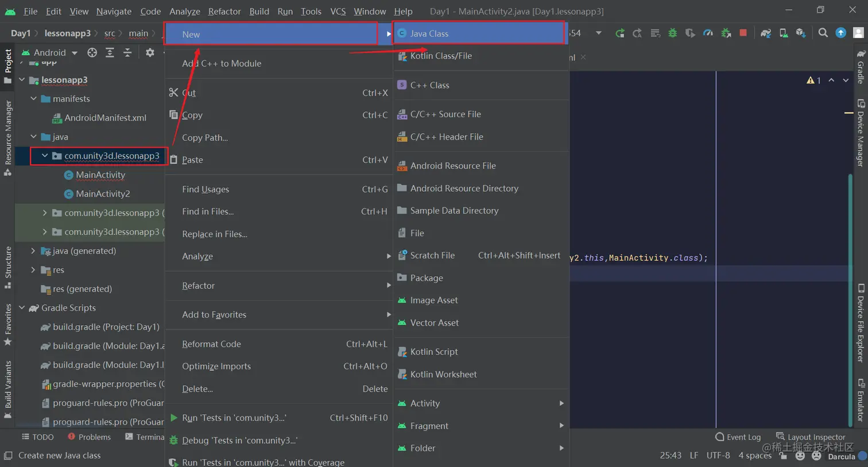Sync Project with Gradle Files elephant icon

[x=766, y=33]
